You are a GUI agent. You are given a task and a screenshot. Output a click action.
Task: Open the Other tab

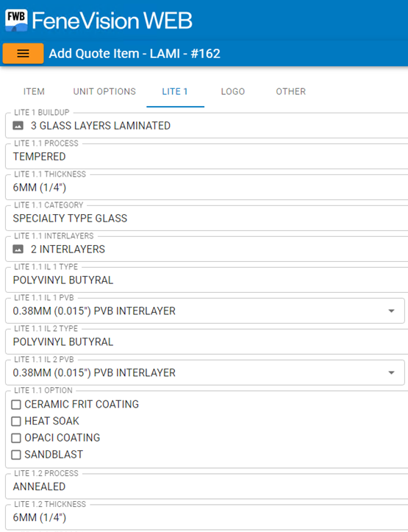tap(291, 91)
